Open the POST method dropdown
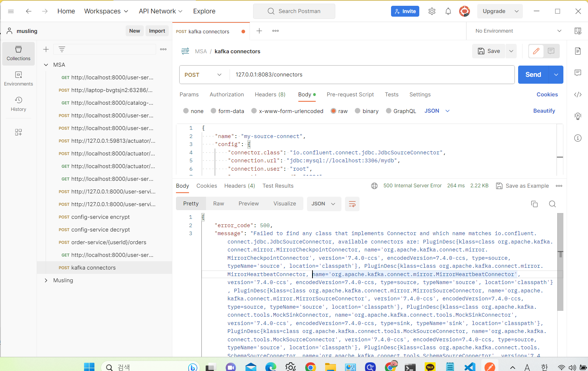This screenshot has height=371, width=588. [x=204, y=75]
